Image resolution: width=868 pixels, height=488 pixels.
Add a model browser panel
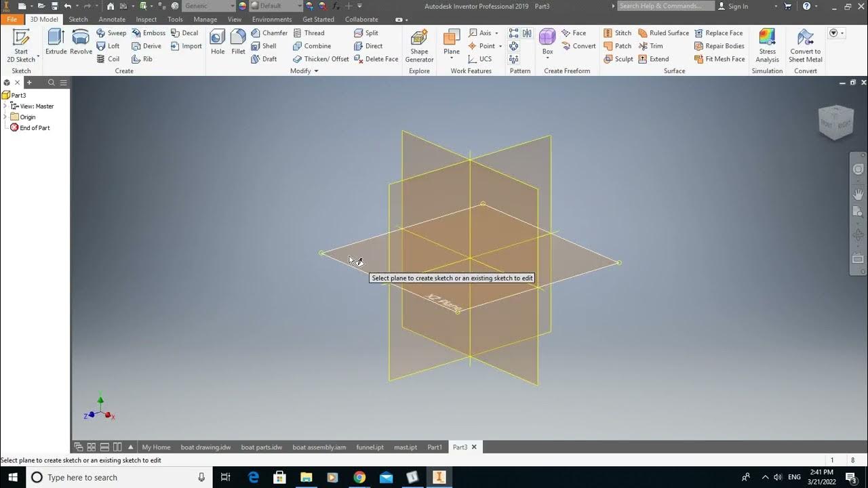click(29, 82)
